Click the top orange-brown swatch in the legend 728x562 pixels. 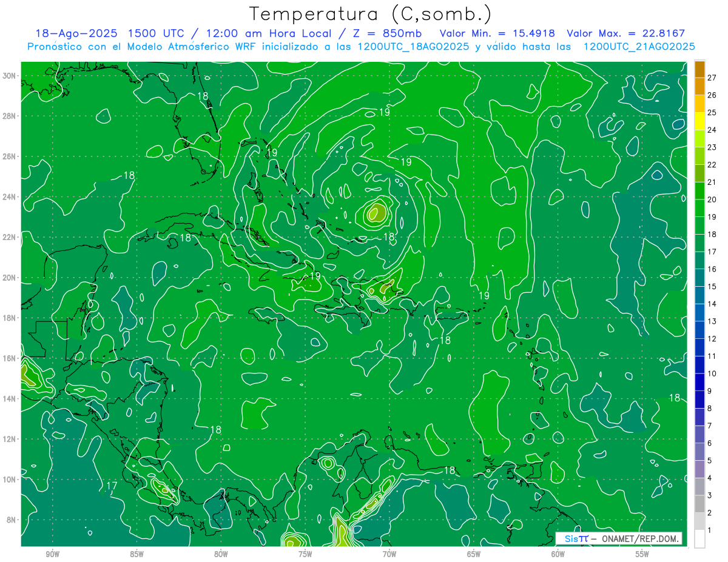699,69
